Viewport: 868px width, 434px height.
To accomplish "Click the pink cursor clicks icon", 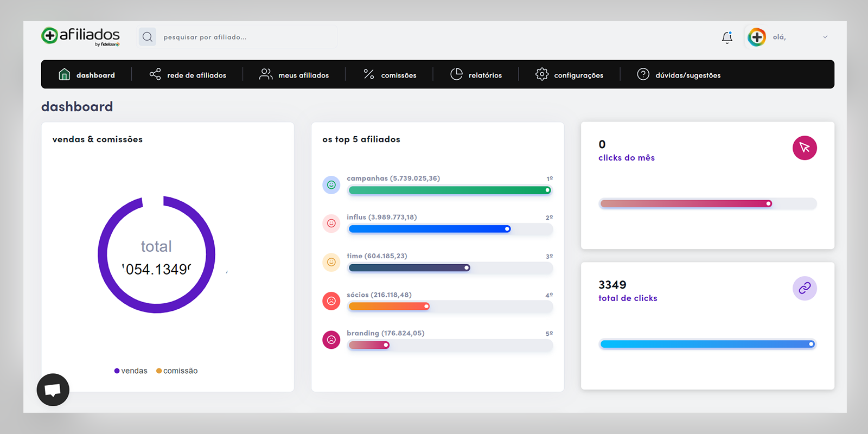I will [x=805, y=148].
